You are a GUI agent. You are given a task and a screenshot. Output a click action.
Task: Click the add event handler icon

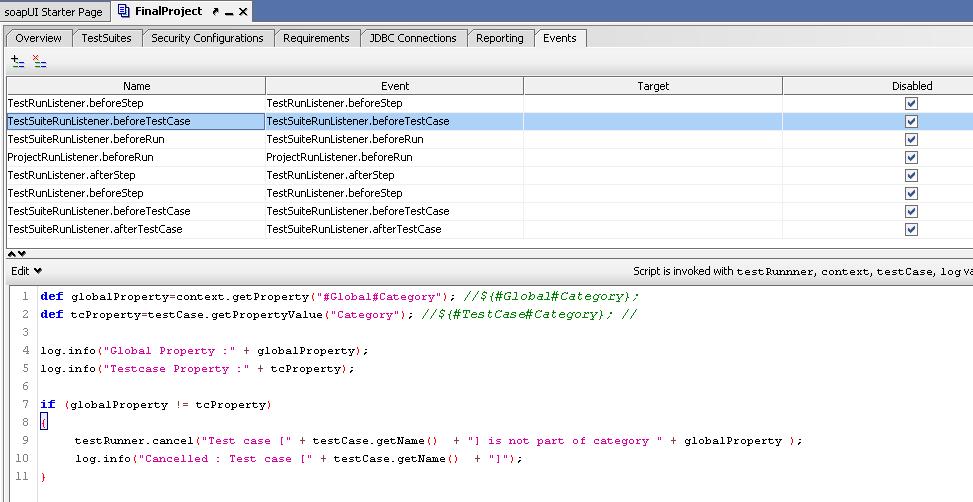(x=18, y=61)
